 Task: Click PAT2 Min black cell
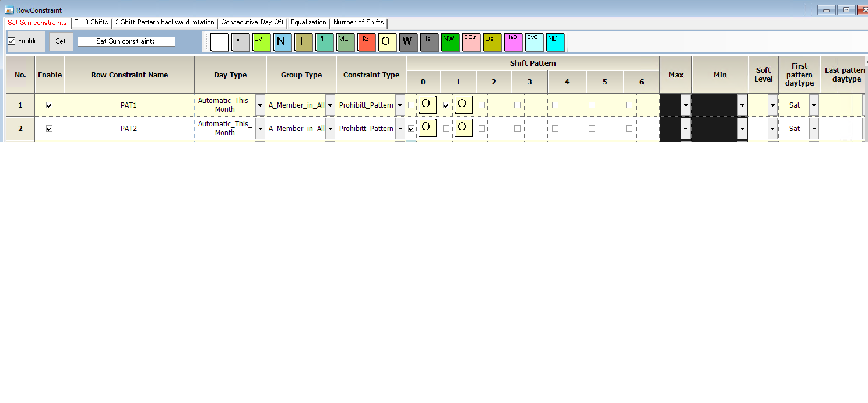point(715,129)
